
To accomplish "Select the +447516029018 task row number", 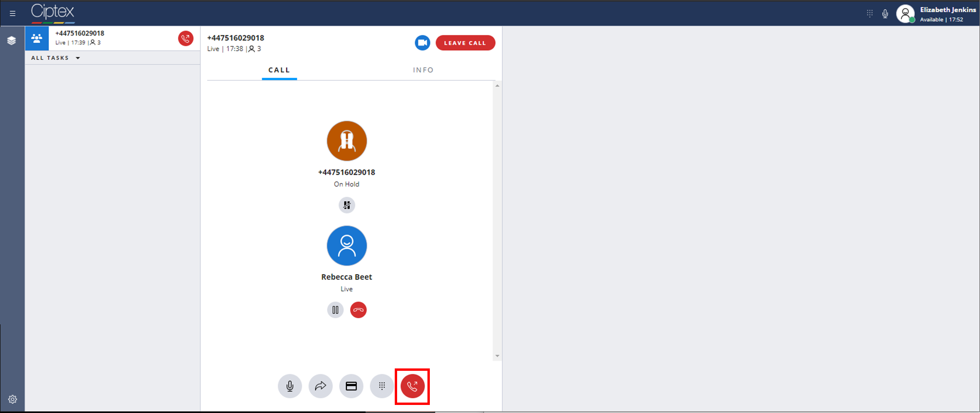I will [x=80, y=33].
